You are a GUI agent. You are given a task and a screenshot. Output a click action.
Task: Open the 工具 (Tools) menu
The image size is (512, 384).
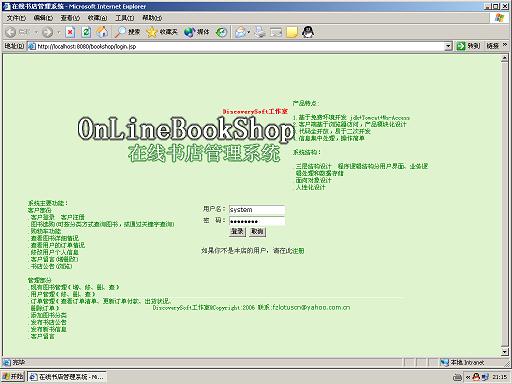pyautogui.click(x=125, y=18)
